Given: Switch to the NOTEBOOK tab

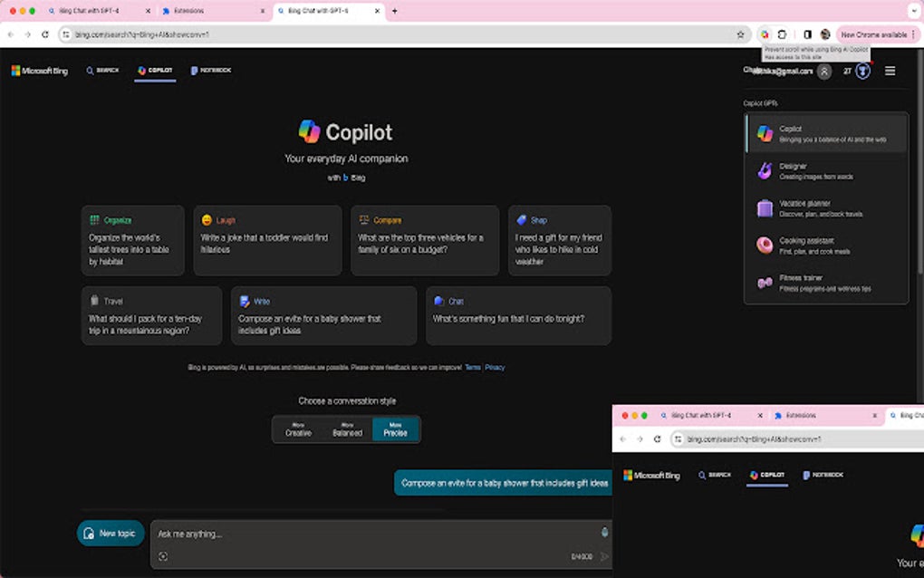Looking at the screenshot, I should click(211, 71).
